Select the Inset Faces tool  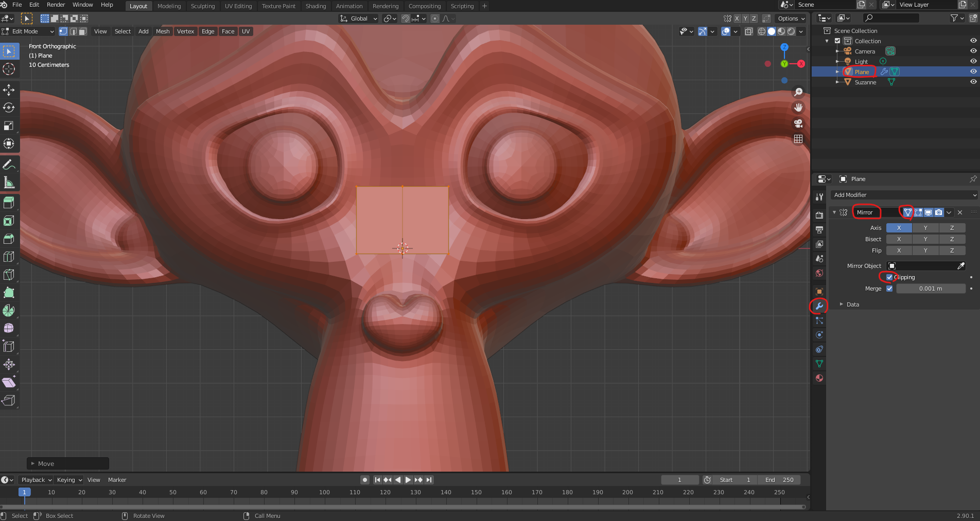(x=9, y=221)
